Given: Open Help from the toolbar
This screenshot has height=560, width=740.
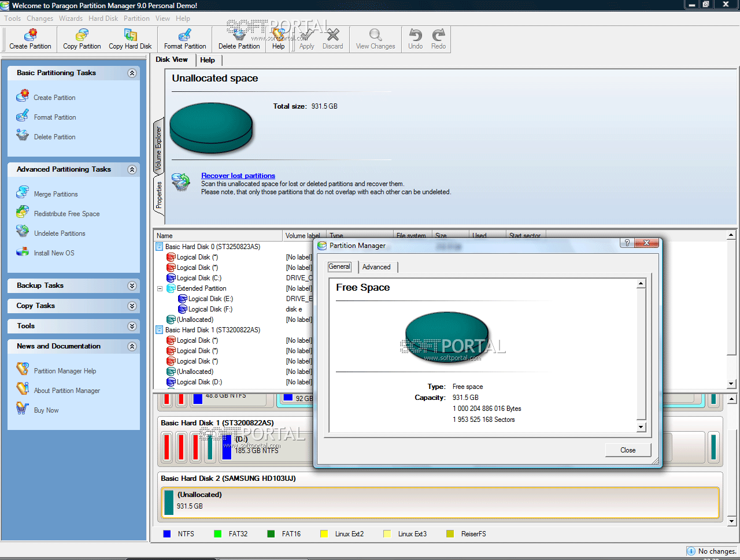Looking at the screenshot, I should pyautogui.click(x=279, y=39).
